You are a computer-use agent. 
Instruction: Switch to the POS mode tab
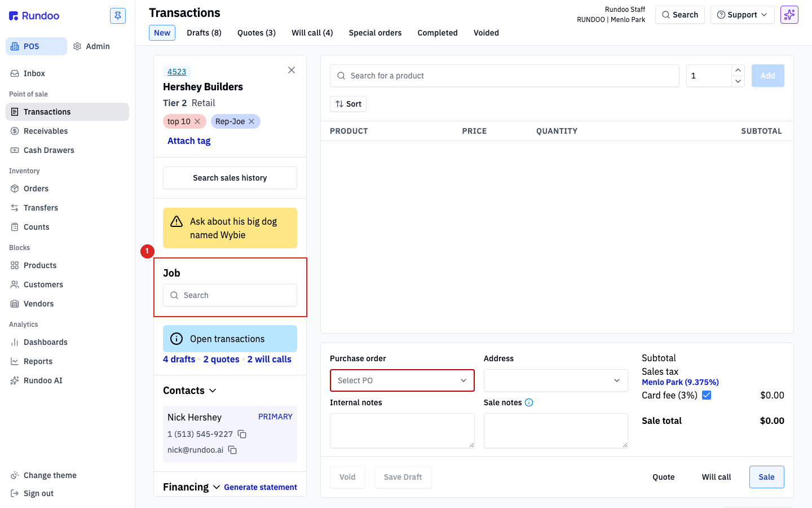(x=36, y=46)
